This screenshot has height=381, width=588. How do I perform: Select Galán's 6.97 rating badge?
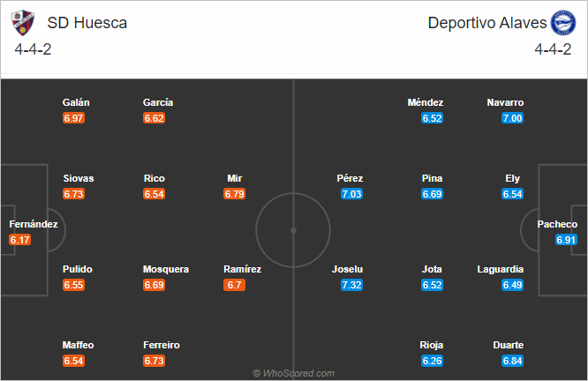pos(73,118)
